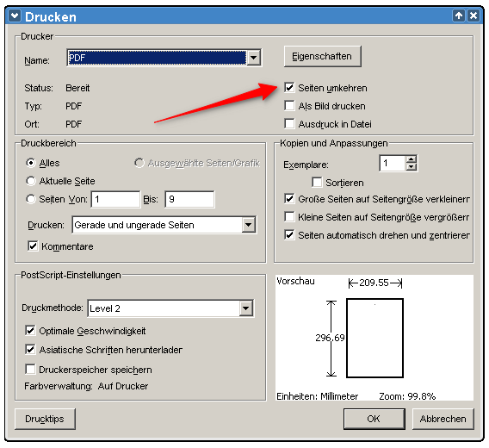Cancel via the Abbrechen button
Viewport: 489px width, 448px height.
coord(443,419)
